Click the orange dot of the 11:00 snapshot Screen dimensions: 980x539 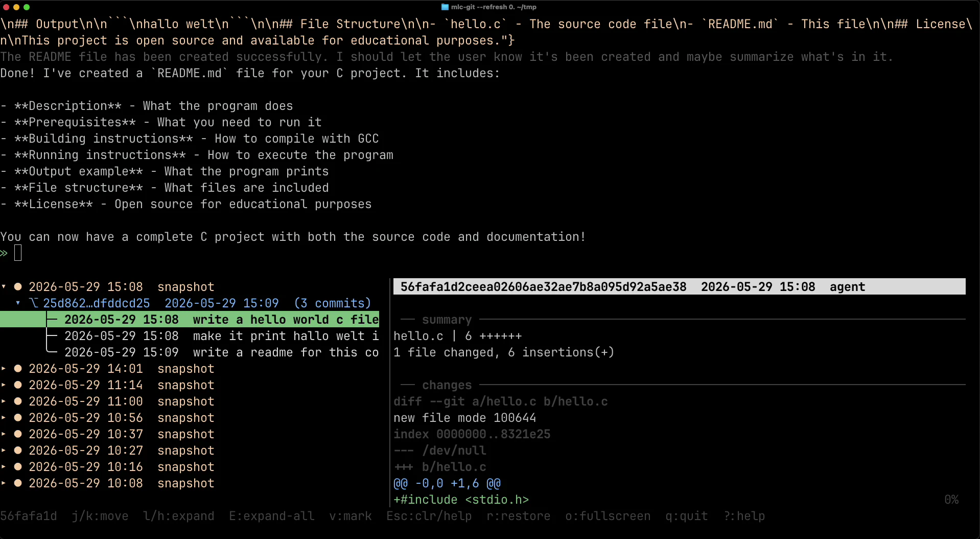coord(18,401)
